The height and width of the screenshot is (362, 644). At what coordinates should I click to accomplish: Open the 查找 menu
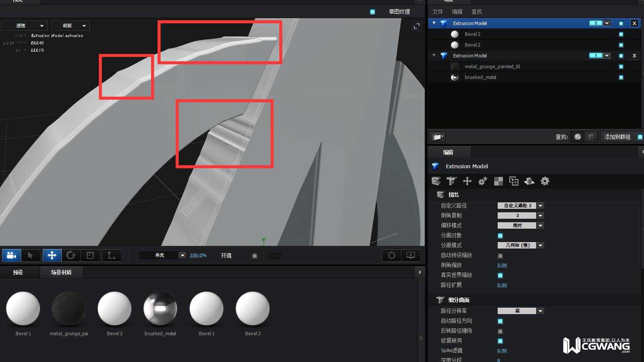point(477,12)
